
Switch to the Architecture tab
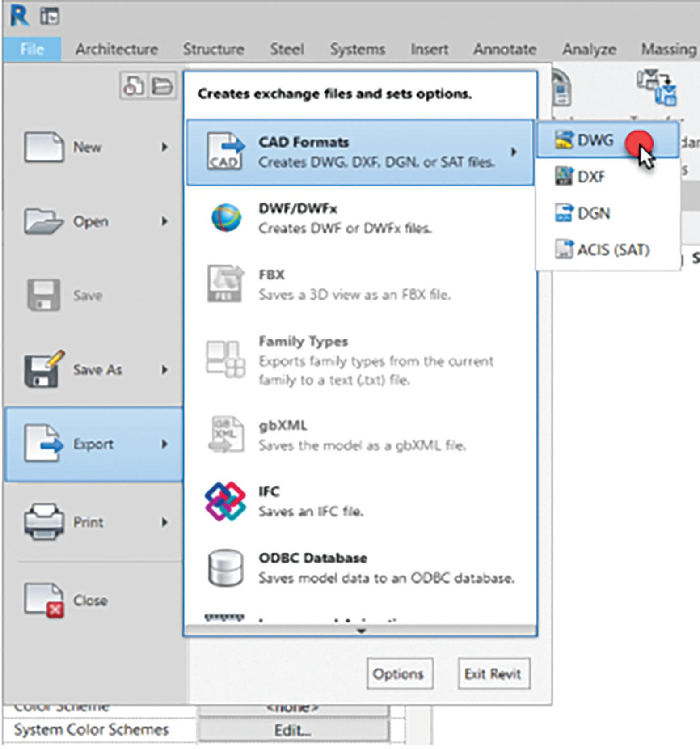point(116,49)
